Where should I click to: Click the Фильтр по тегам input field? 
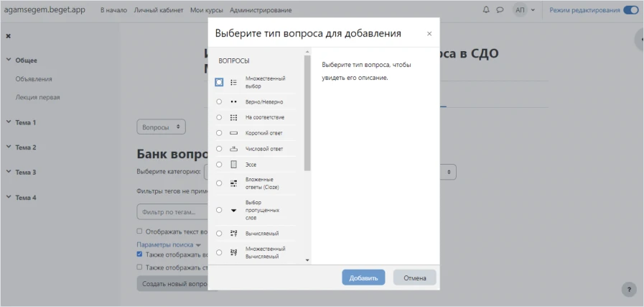pos(173,212)
